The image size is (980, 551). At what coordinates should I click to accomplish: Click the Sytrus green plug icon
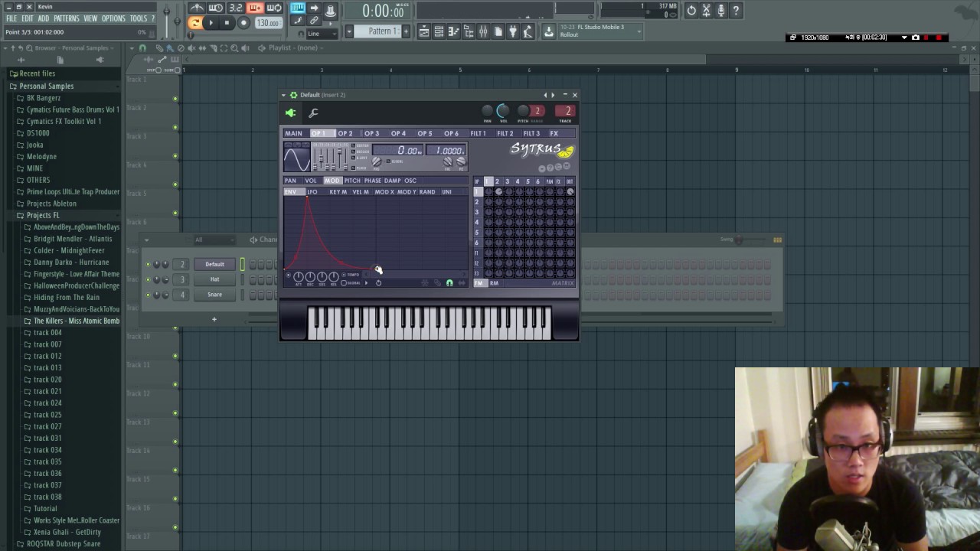click(291, 113)
